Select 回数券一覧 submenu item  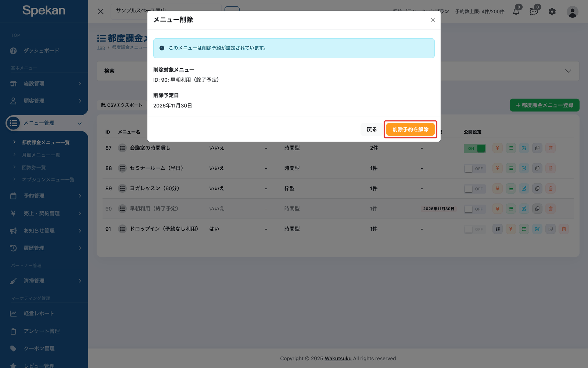coord(34,167)
